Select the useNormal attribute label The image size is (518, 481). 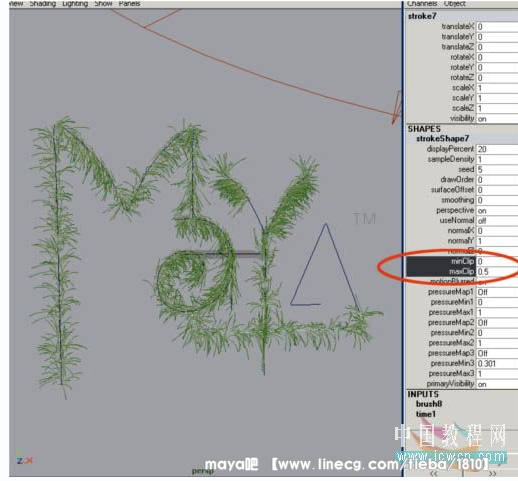[457, 221]
